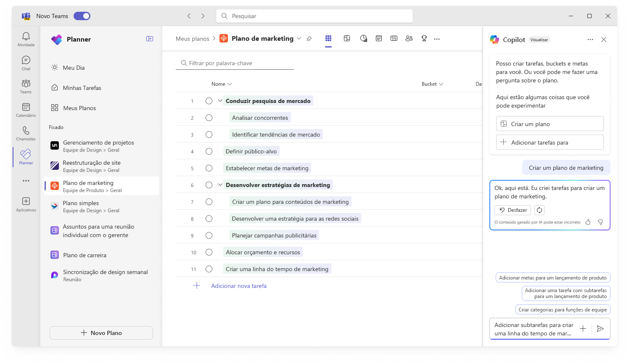Collapse Conduzir pesquisa de mercado subtasks
629x364 pixels.
(x=220, y=101)
